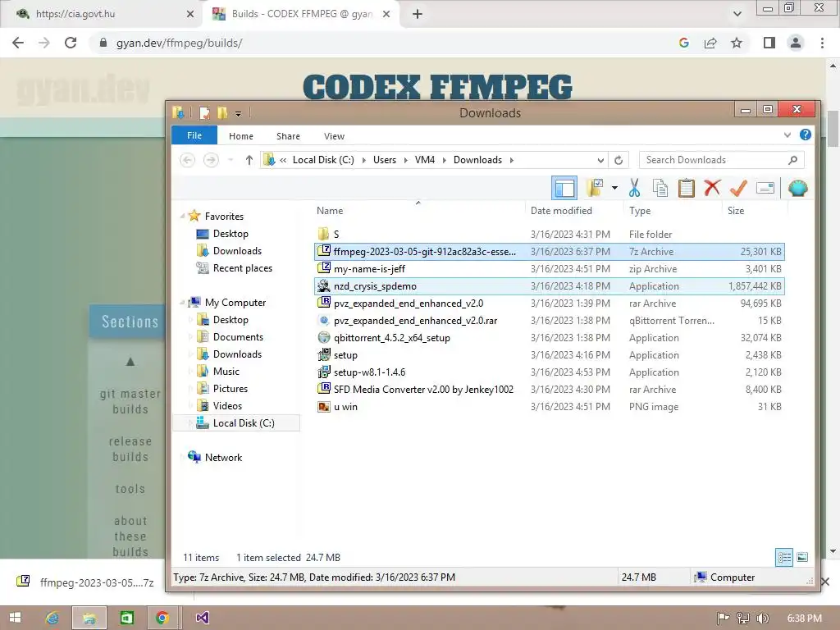Switch to the Share ribbon tab
840x630 pixels.
click(288, 136)
